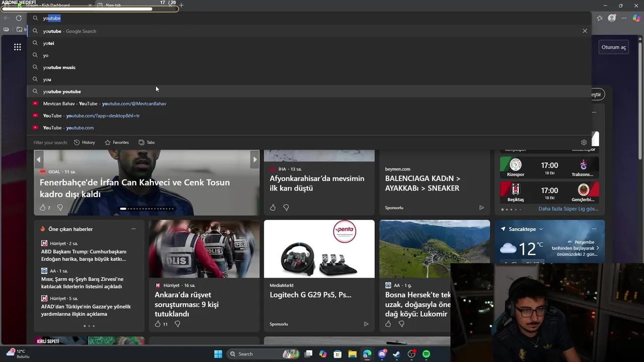
Task: Open Task View on taskbar
Action: [308, 354]
